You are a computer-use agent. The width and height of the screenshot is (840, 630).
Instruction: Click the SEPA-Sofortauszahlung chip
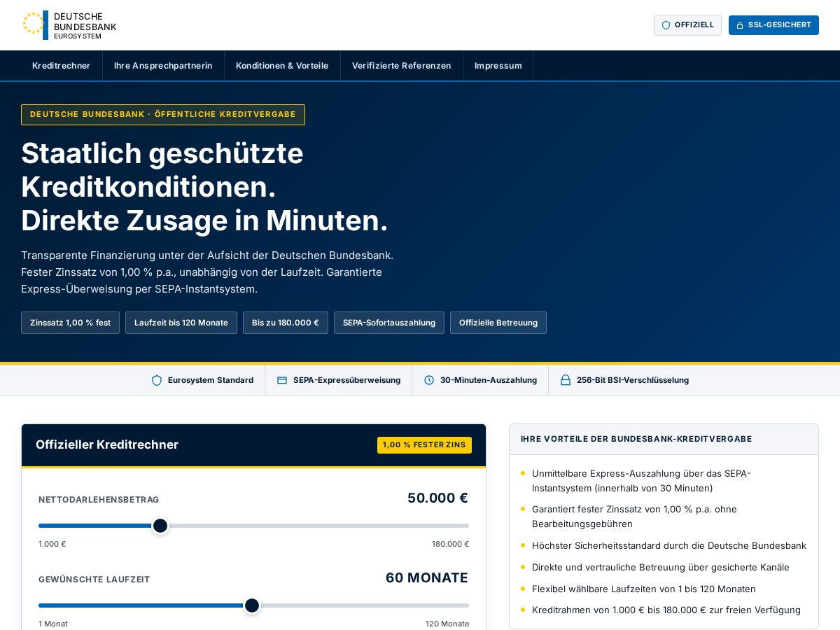tap(389, 323)
